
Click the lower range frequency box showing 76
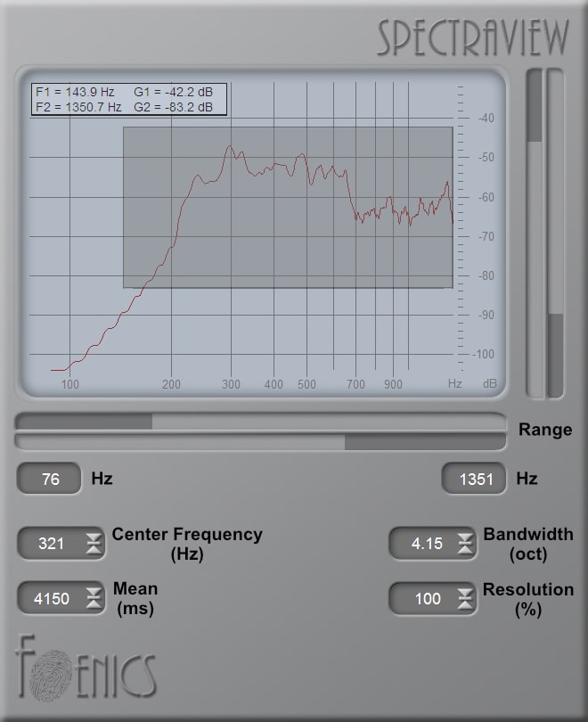(x=50, y=480)
